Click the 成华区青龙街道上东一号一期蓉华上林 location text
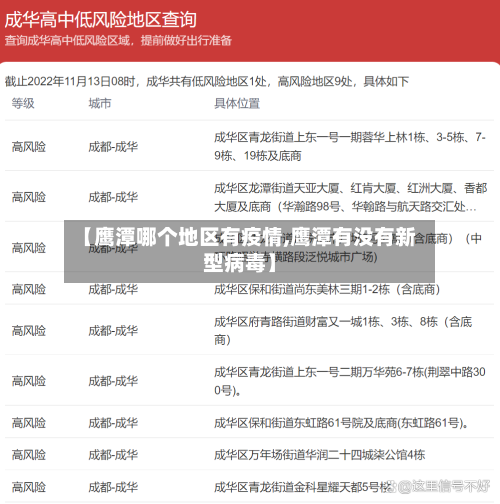The height and width of the screenshot is (504, 500). coord(350,146)
